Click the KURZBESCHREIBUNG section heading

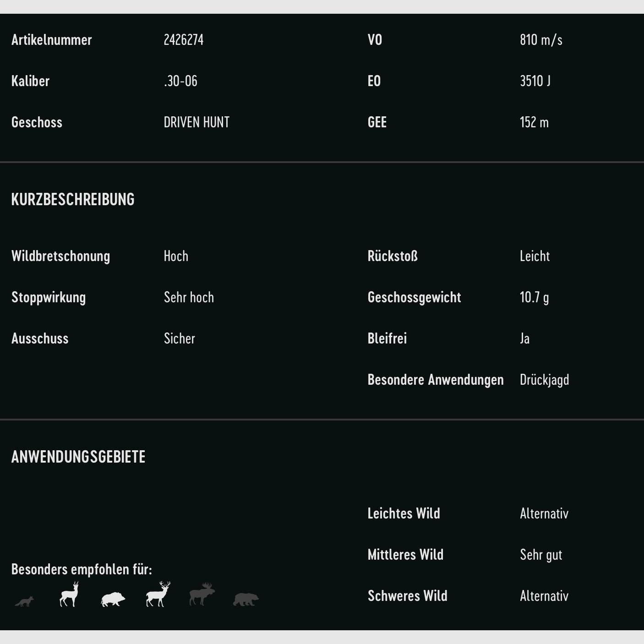coord(73,199)
